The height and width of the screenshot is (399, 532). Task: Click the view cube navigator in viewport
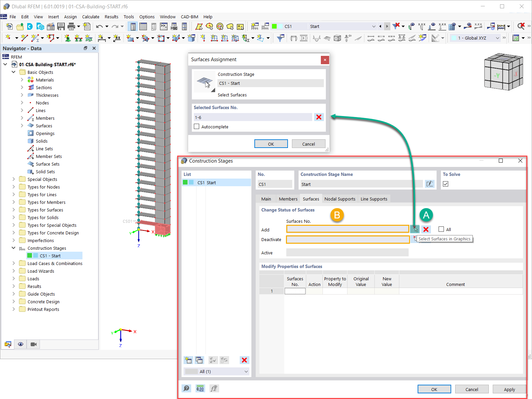coord(504,72)
